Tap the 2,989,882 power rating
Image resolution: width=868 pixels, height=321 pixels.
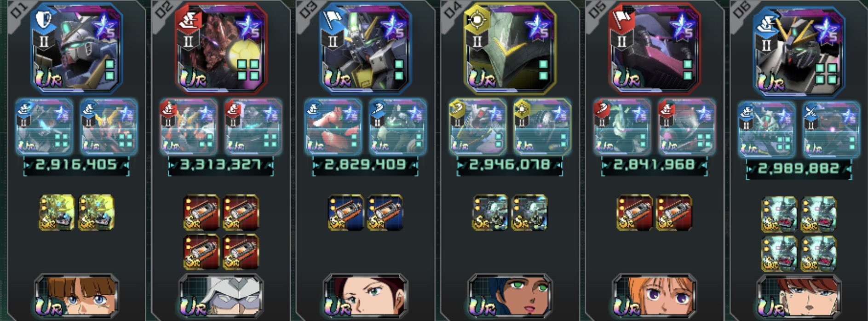(799, 168)
